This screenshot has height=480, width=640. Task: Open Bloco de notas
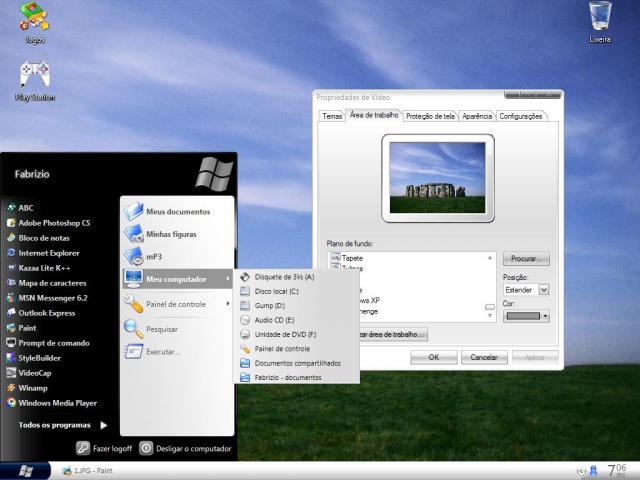coord(38,238)
